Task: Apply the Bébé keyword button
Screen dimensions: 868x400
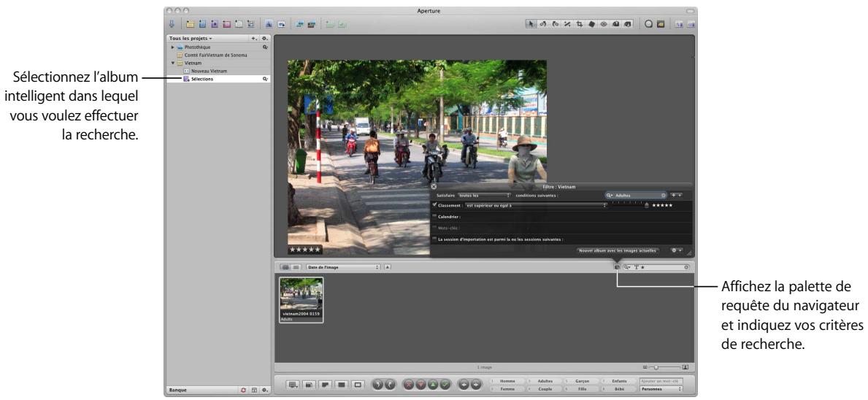Action: tap(619, 389)
